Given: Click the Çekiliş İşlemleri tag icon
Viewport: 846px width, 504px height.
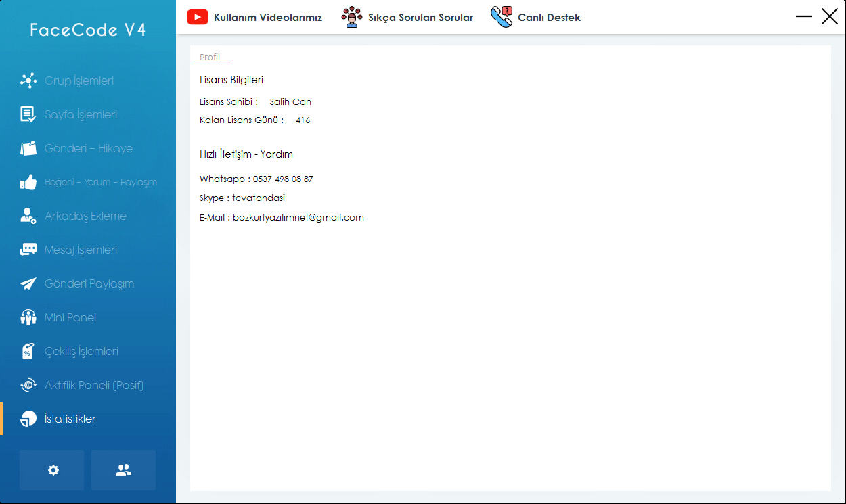Looking at the screenshot, I should coord(28,351).
